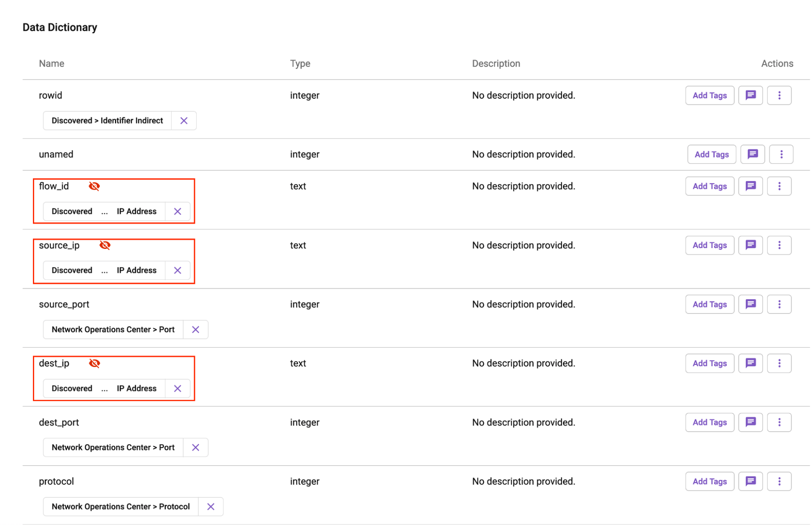812x525 pixels.
Task: Click comment icon for source_port row
Action: [750, 304]
